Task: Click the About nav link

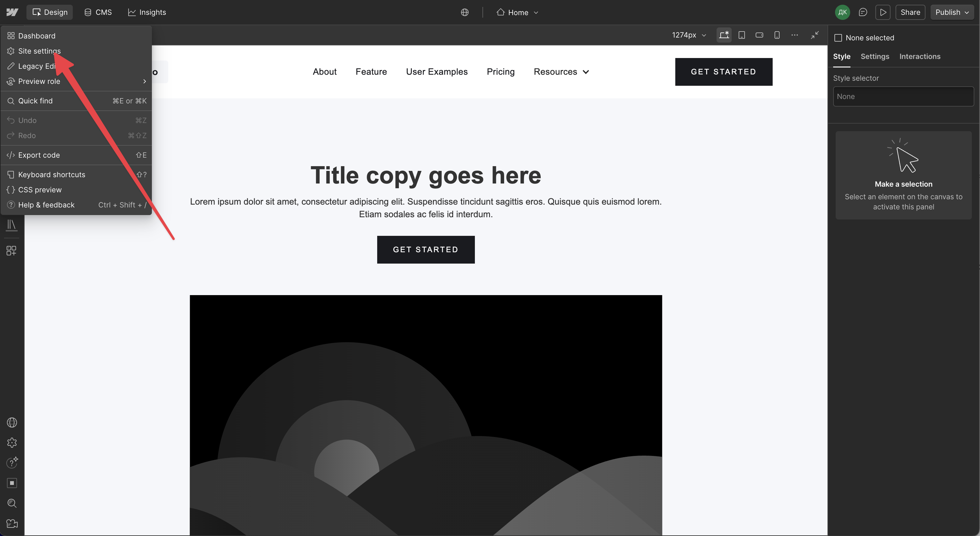Action: pos(325,72)
